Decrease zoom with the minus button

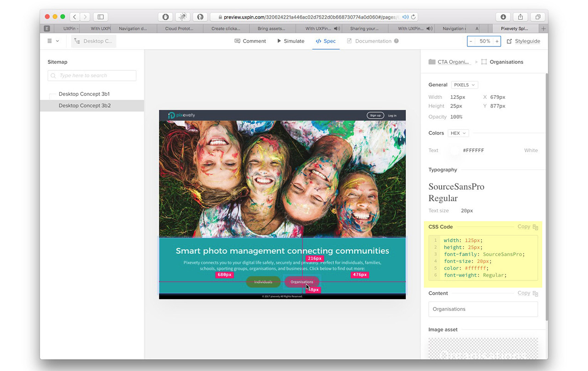pos(471,41)
